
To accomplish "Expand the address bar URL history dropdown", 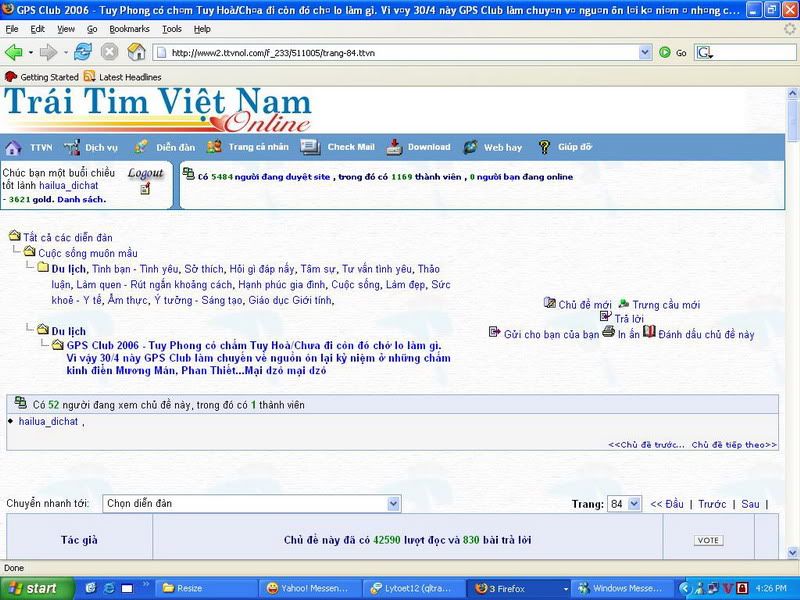I will point(645,52).
